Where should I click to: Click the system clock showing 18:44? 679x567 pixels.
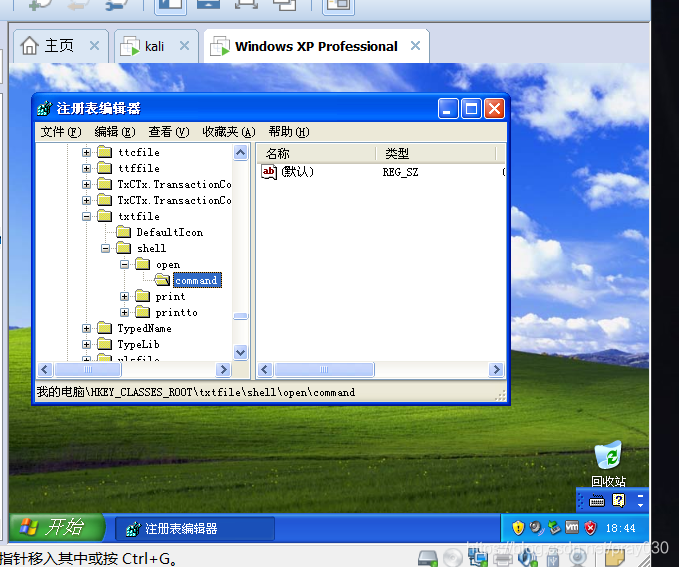point(620,528)
